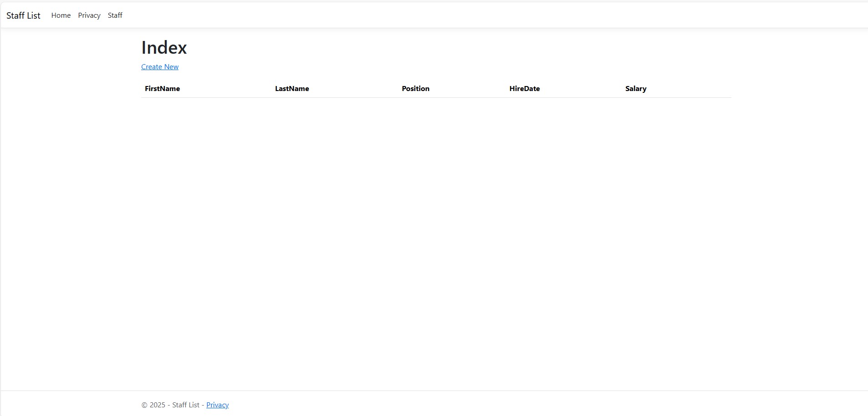Open the footer Privacy link
868x416 pixels.
point(218,405)
